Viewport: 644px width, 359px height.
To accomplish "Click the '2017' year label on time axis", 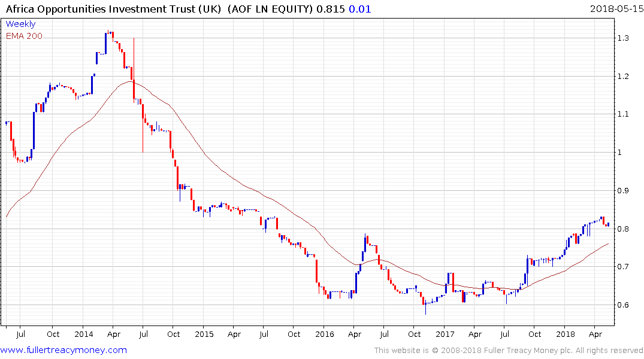I will [x=445, y=334].
